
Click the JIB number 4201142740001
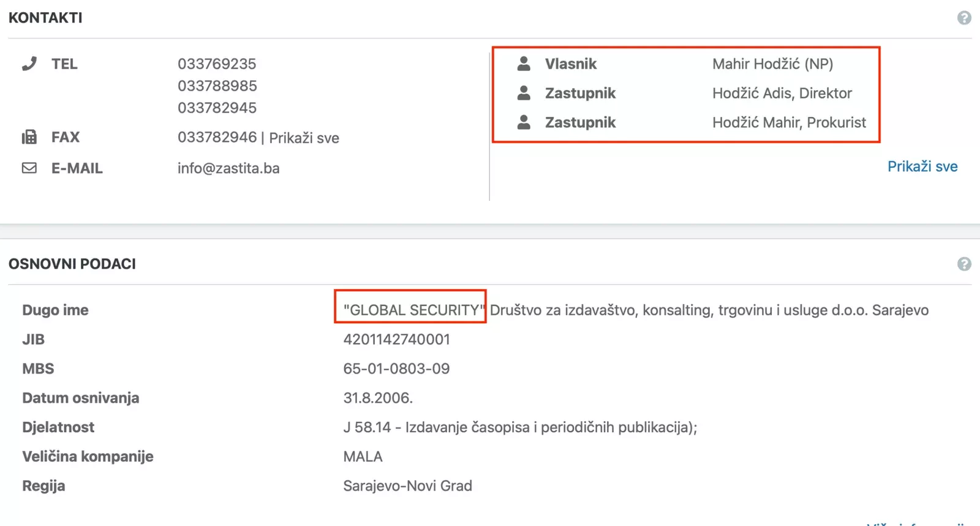[396, 339]
